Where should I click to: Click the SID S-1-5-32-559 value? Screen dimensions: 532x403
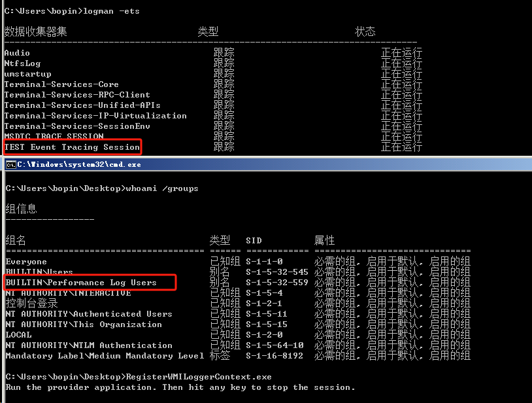tap(276, 283)
